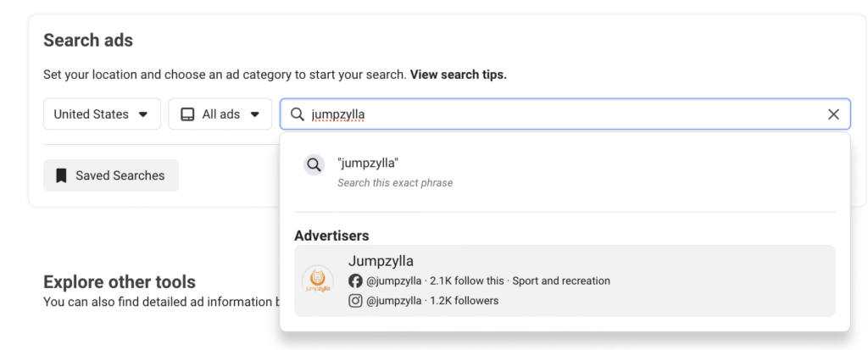Image resolution: width=868 pixels, height=350 pixels.
Task: Click the Instagram @jumpzylla handle with 1.2K followers
Action: click(x=392, y=301)
